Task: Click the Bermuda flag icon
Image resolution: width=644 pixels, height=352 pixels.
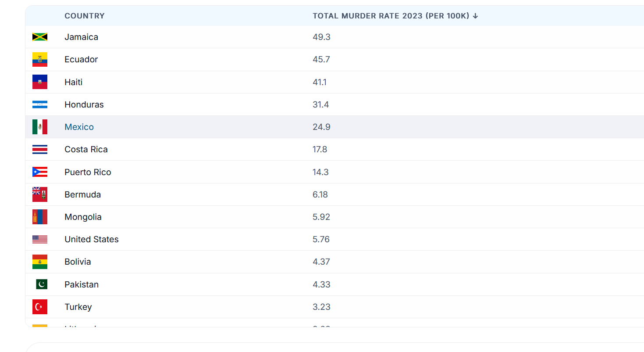Action: pos(40,194)
